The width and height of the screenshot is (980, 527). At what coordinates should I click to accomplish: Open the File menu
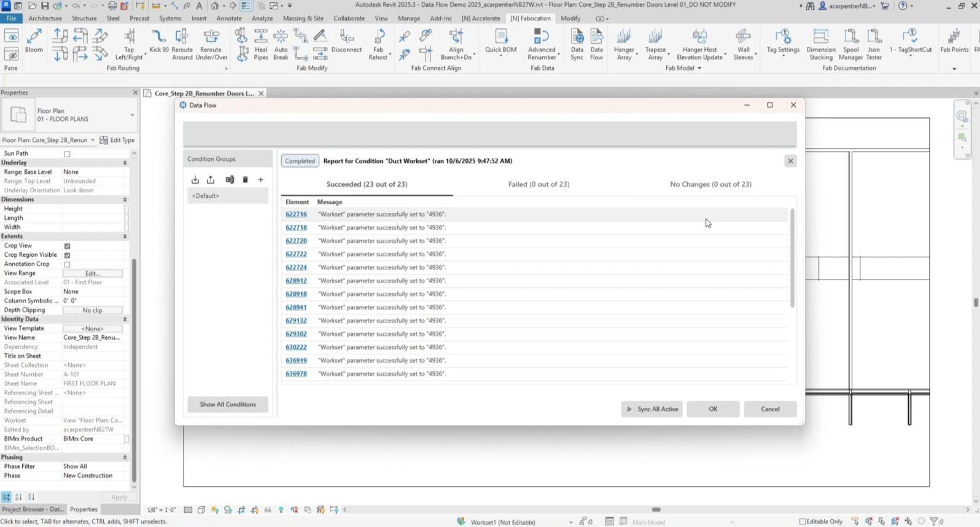point(11,18)
